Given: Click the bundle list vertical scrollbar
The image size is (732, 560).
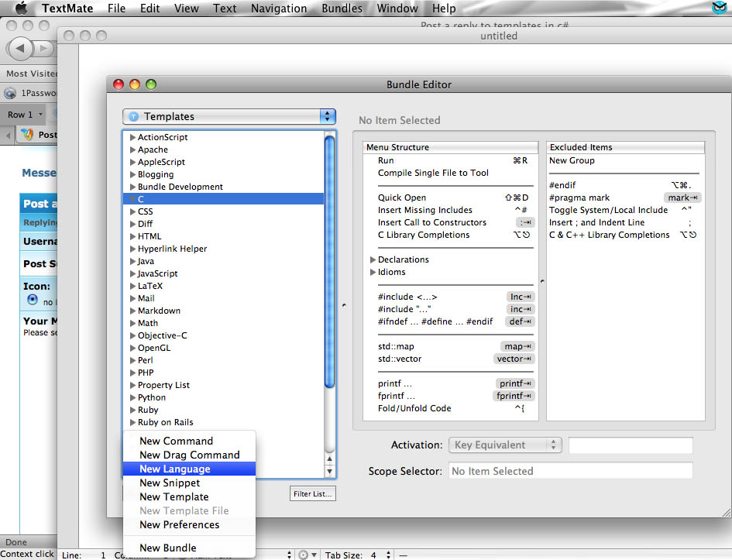Looking at the screenshot, I should pyautogui.click(x=329, y=263).
